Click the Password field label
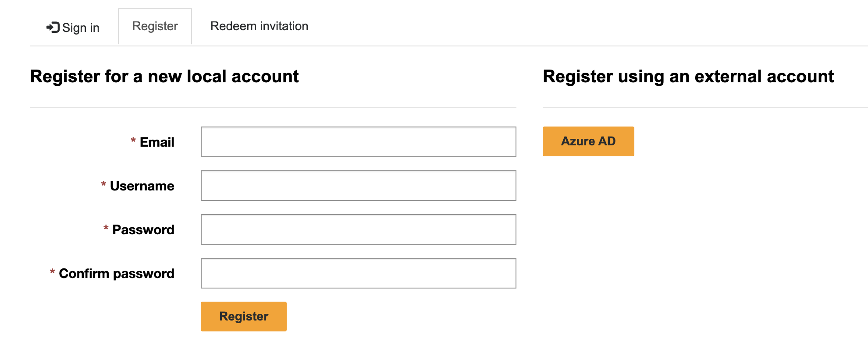The height and width of the screenshot is (359, 868). point(143,229)
